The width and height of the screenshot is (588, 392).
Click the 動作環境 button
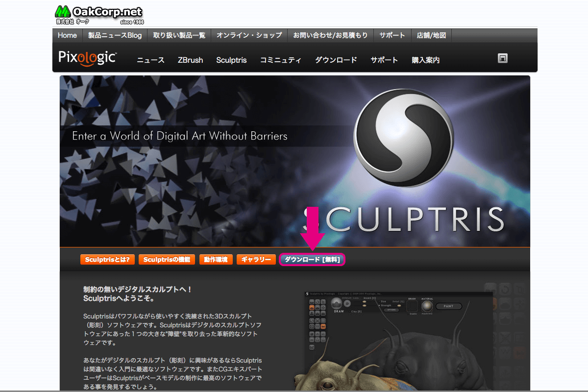pos(216,260)
